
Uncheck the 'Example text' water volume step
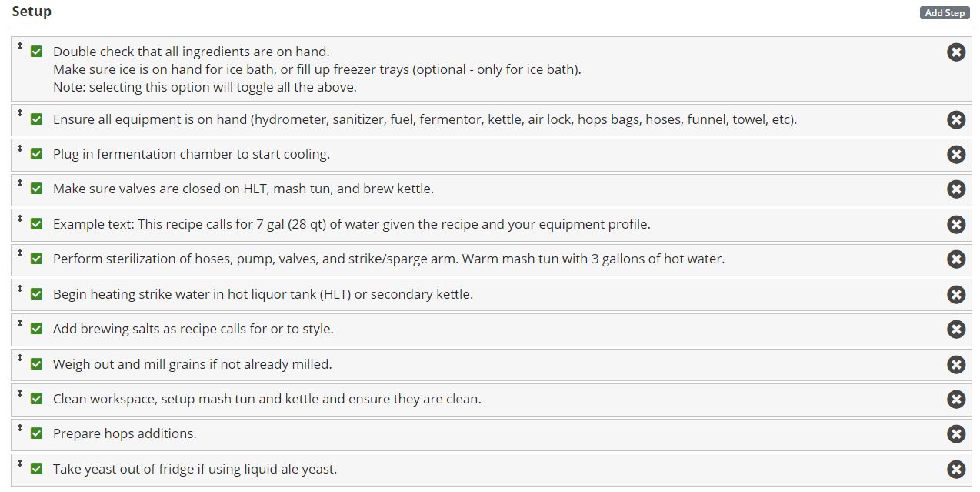pos(36,224)
